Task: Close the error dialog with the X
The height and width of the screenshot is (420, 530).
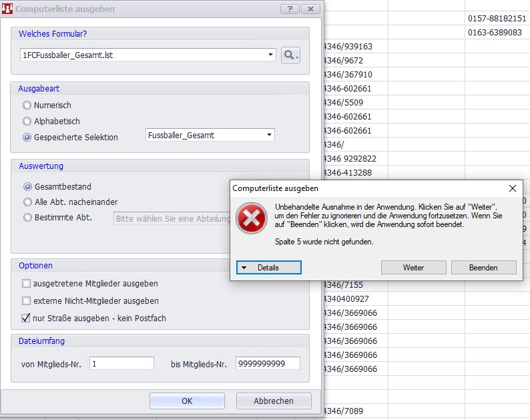Action: pyautogui.click(x=512, y=189)
